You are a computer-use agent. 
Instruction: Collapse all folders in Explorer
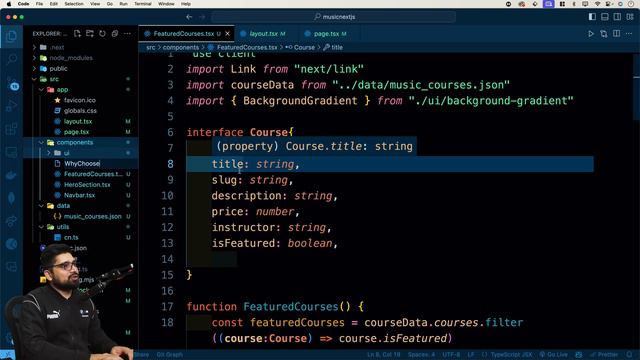pyautogui.click(x=115, y=33)
